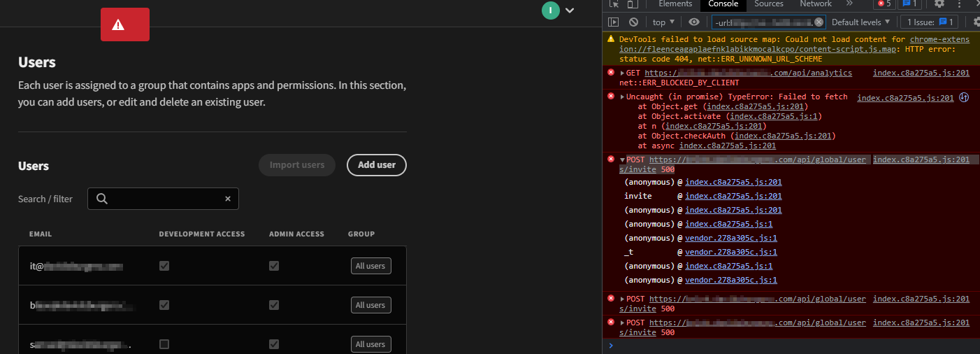Open the Default levels dropdown
The height and width of the screenshot is (354, 980).
pyautogui.click(x=860, y=22)
